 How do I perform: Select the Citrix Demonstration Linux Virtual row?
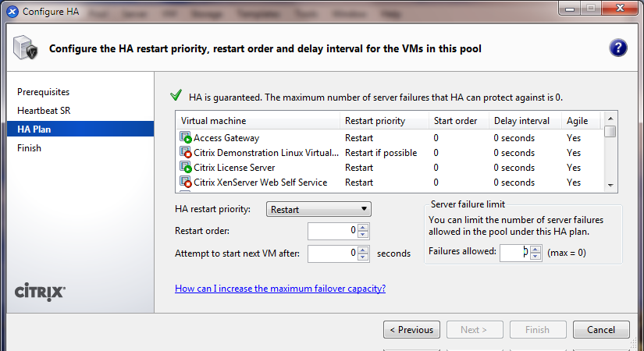(390, 152)
